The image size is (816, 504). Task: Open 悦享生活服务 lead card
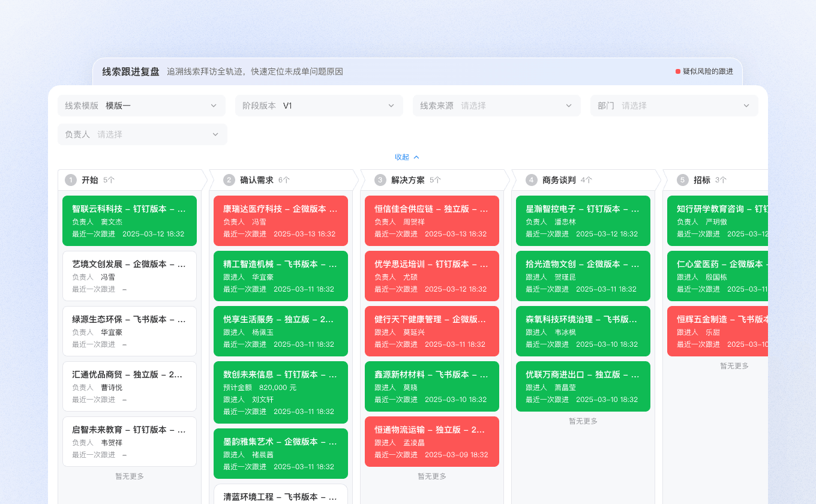click(281, 331)
